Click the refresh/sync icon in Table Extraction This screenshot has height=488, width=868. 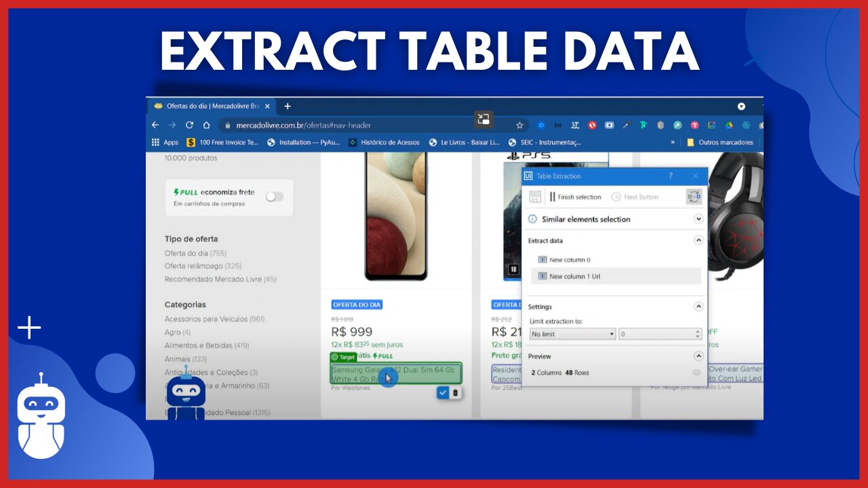point(694,197)
